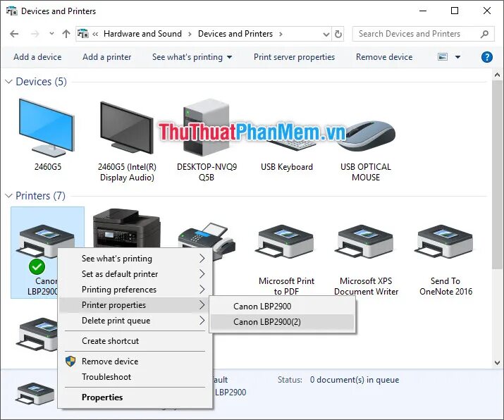Click the Control Panel icon in address bar
The height and width of the screenshot is (420, 504).
[x=83, y=33]
